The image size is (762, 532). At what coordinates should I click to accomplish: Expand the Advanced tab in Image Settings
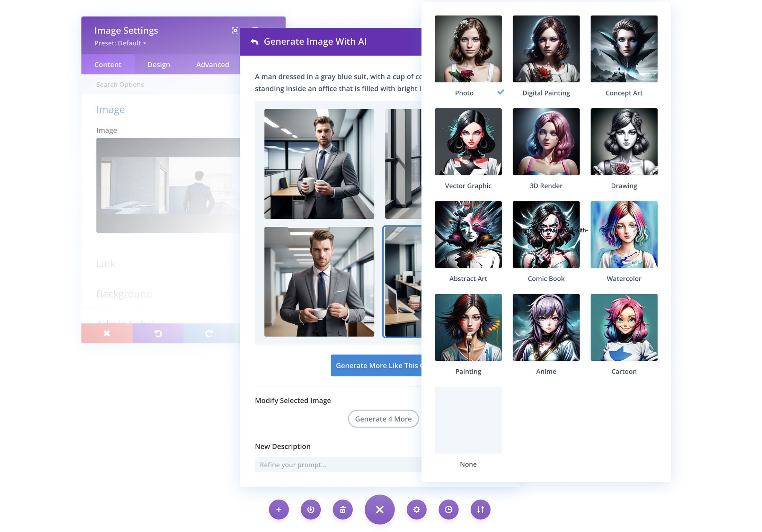pyautogui.click(x=212, y=64)
